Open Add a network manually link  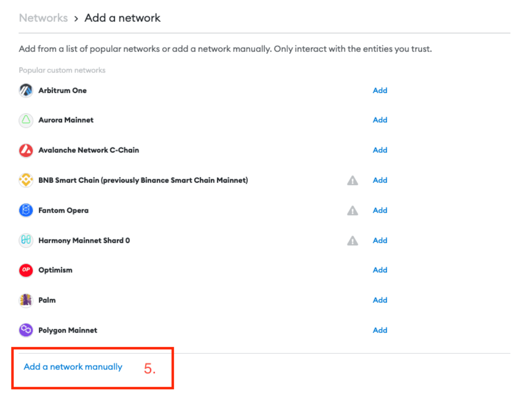(x=73, y=367)
